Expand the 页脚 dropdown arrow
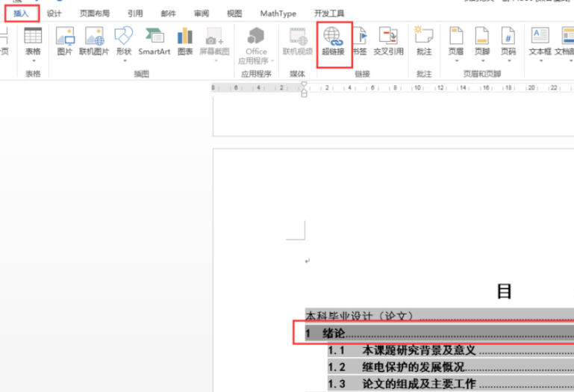Screen dimensions: 574x392 483,60
